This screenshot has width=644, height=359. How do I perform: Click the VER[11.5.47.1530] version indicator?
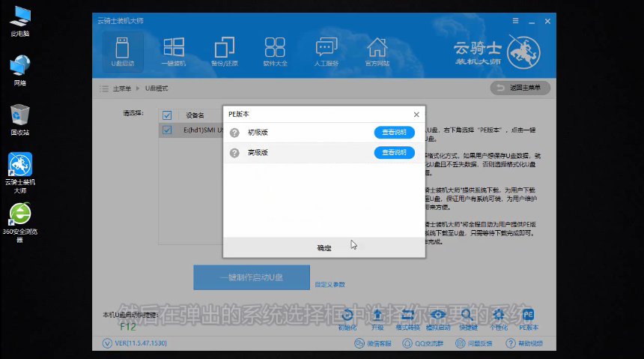(135, 343)
